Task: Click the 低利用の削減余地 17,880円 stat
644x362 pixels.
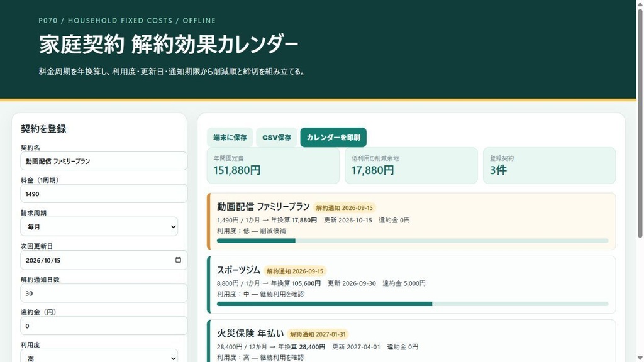Action: (411, 165)
